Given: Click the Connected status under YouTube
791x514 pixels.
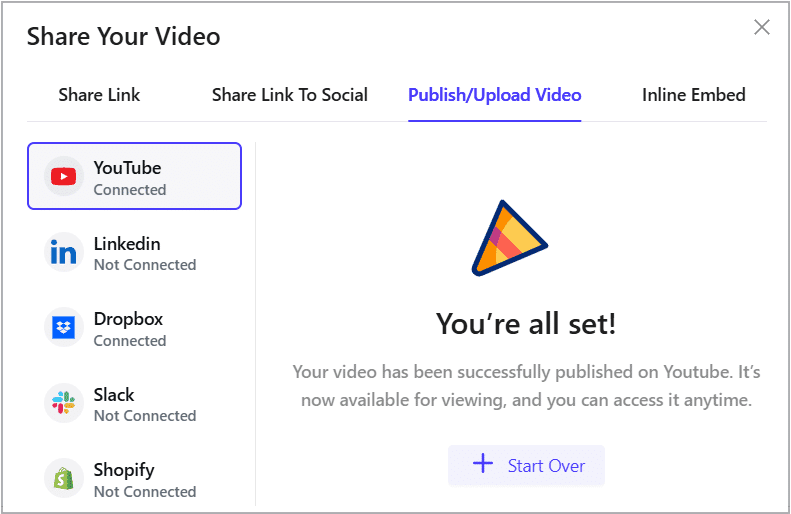Looking at the screenshot, I should (130, 190).
